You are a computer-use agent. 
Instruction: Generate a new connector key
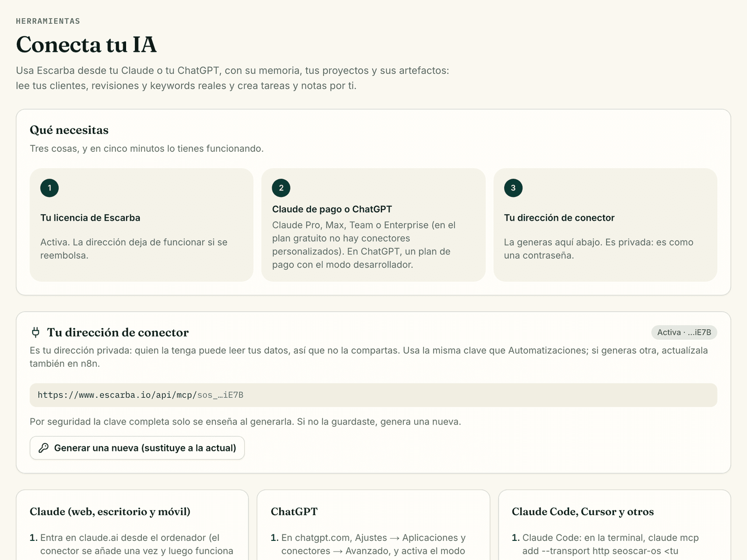tap(137, 448)
